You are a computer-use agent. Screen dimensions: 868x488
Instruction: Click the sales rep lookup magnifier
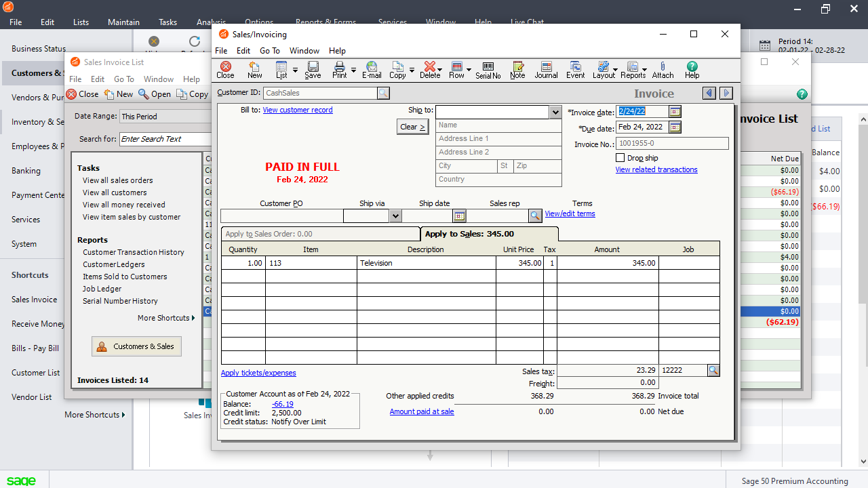[535, 216]
